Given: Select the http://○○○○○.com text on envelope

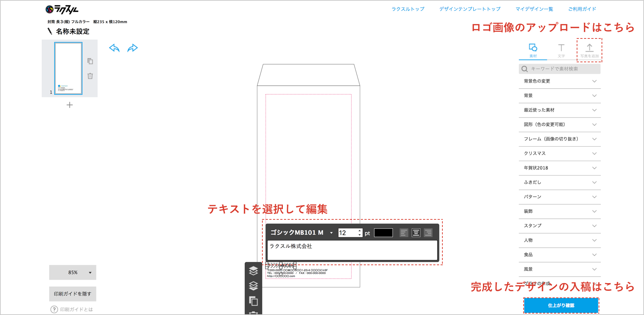Looking at the screenshot, I should [281, 276].
